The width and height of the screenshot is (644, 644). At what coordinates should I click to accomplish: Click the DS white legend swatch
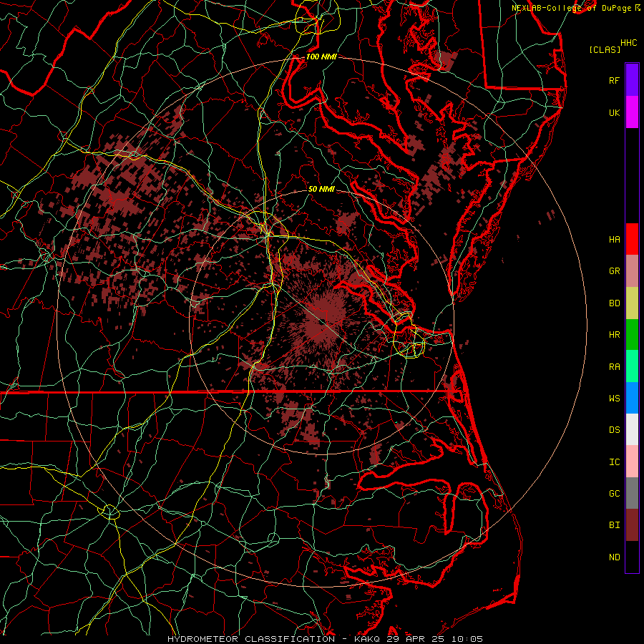(632, 429)
